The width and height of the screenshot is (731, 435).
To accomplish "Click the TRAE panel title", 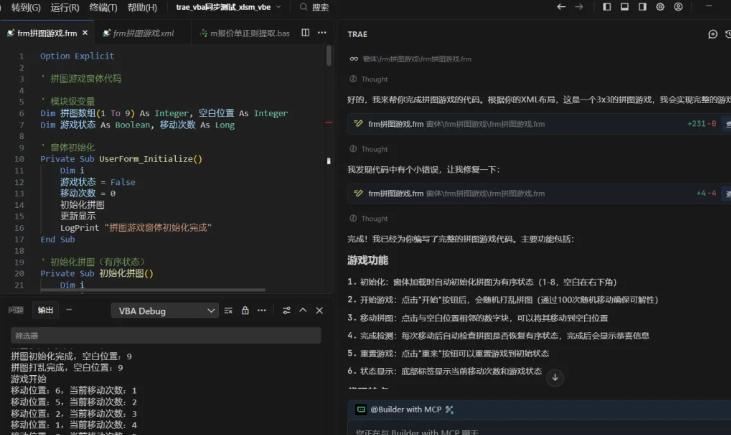I will point(358,34).
